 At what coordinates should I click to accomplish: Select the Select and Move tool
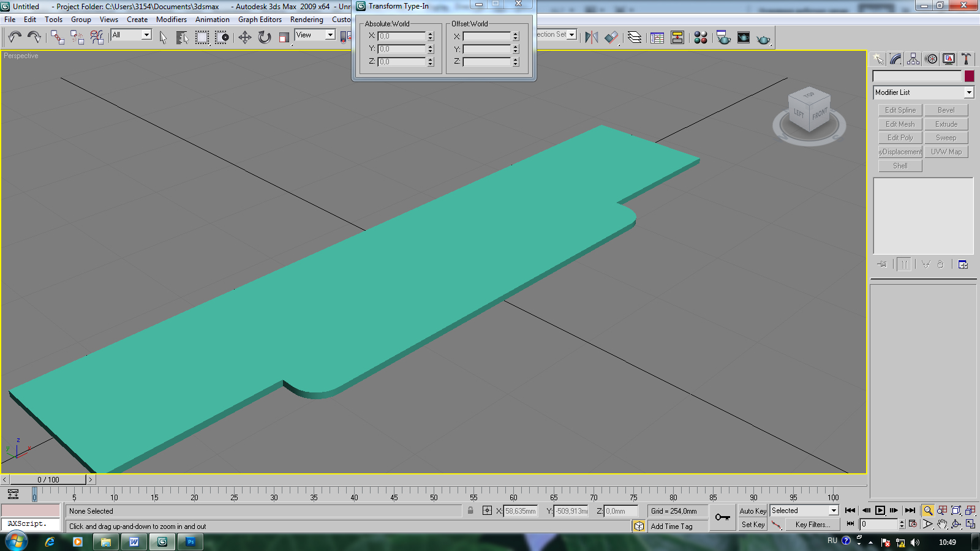coord(245,38)
